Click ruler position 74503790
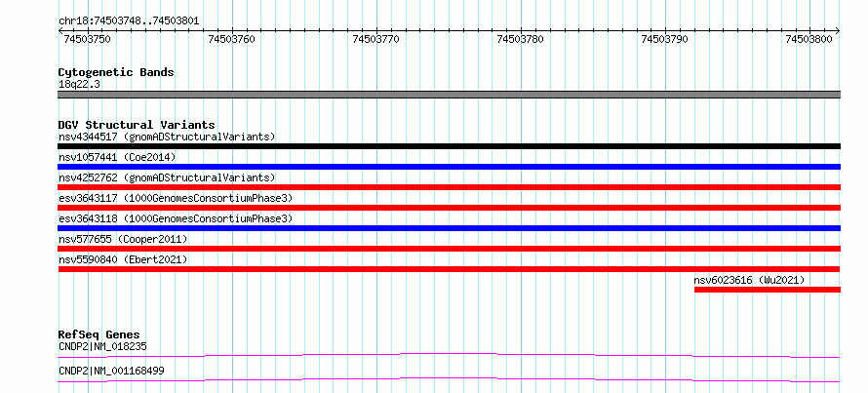868x393 pixels. coord(664,39)
